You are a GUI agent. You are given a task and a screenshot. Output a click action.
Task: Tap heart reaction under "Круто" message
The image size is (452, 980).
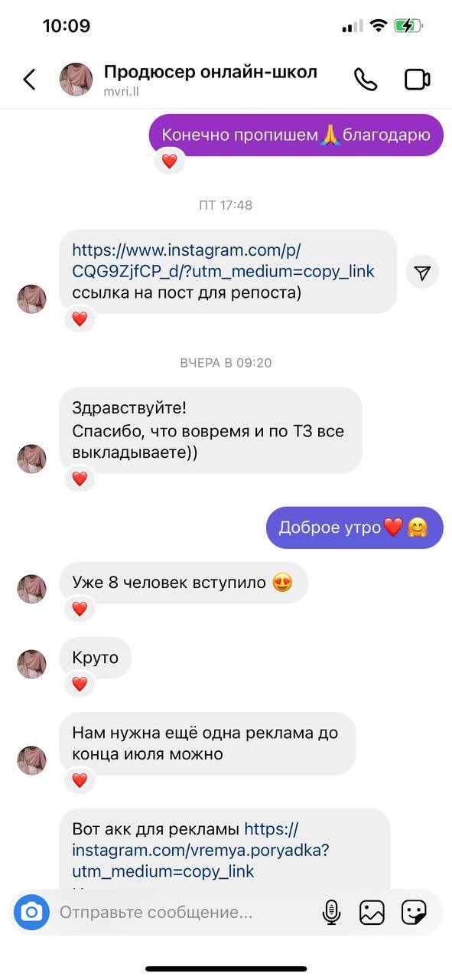[x=80, y=684]
